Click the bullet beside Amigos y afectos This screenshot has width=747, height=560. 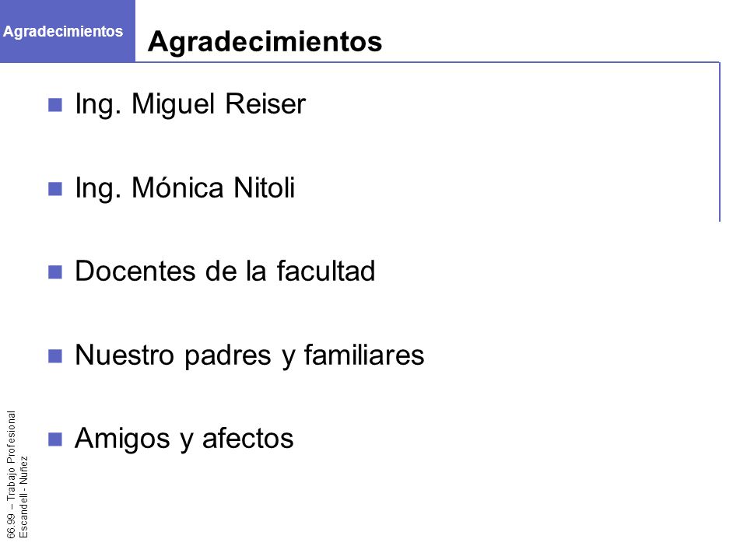(x=55, y=439)
